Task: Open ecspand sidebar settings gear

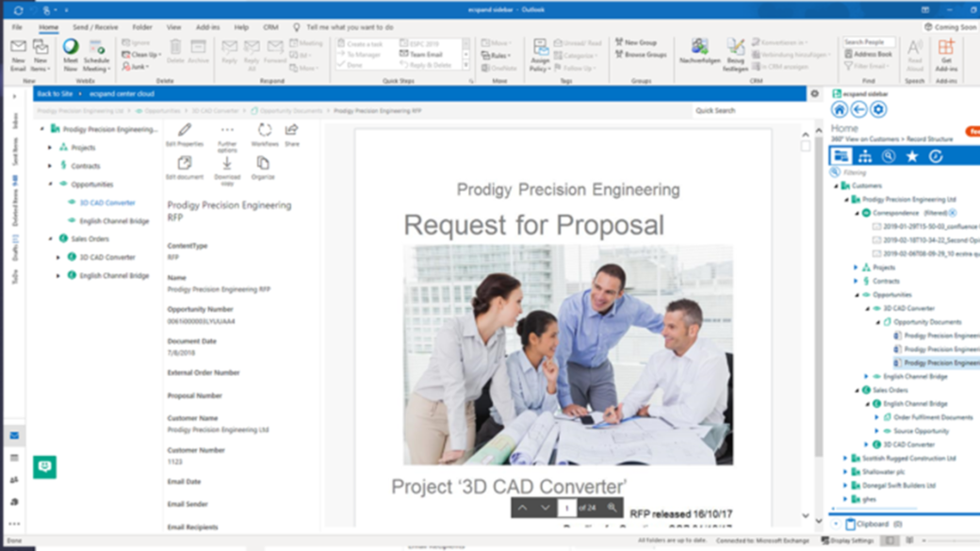Action: coord(878,110)
